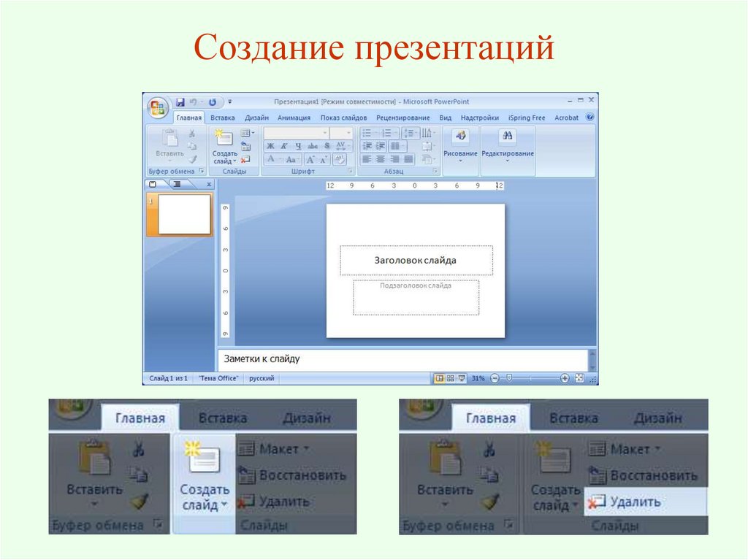This screenshot has width=748, height=560.
Task: Open the line spacing dropdown
Action: coord(410,133)
